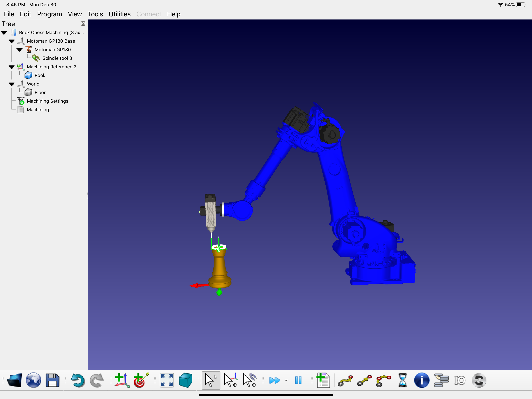Select Machining Settings in tree

pyautogui.click(x=48, y=101)
